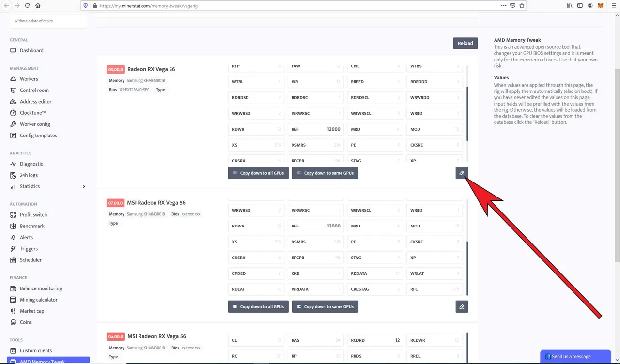
Task: Click the RDRDDD input field
Action: pos(434,82)
